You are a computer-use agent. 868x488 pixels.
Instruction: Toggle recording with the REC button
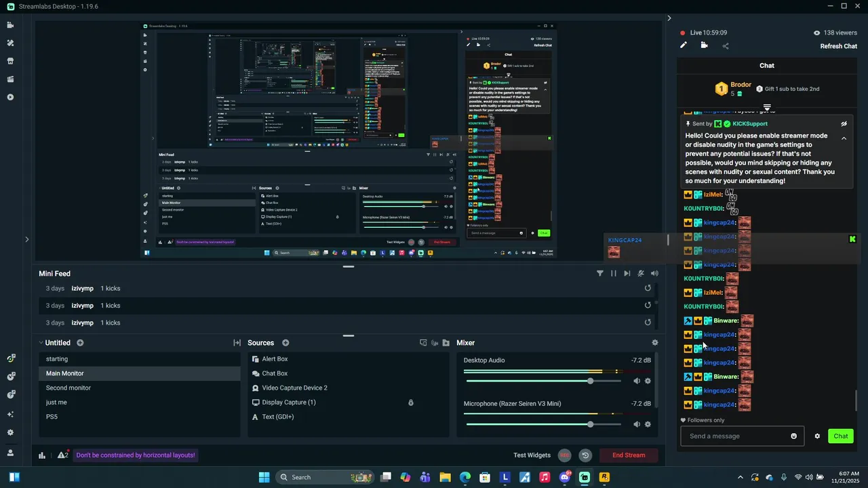tap(565, 455)
